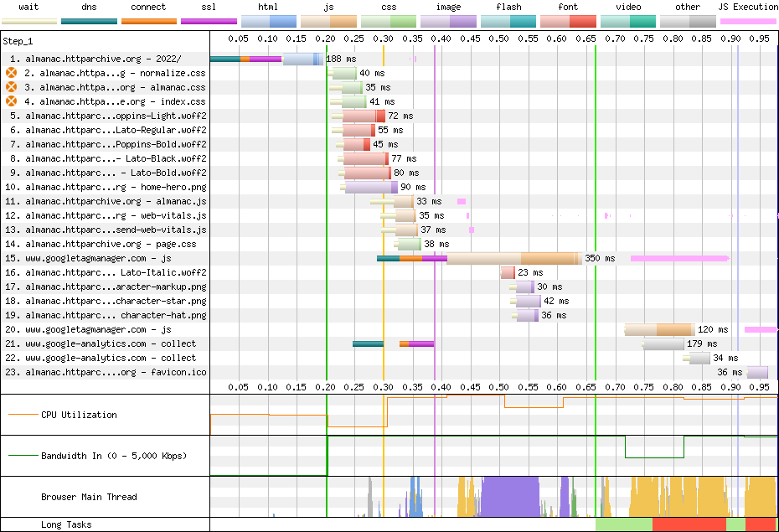Image resolution: width=779 pixels, height=532 pixels.
Task: Click request 12 web-vitals.js label
Action: point(106,215)
